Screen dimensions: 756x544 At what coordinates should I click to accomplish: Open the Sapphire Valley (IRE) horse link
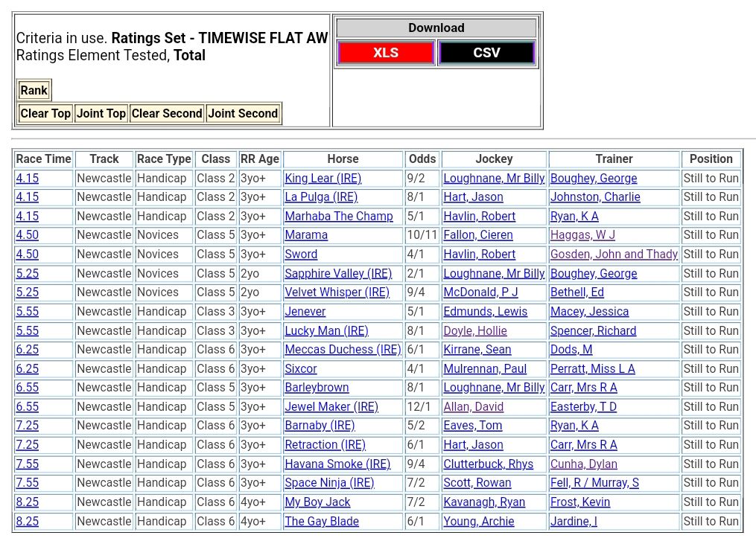pos(337,274)
